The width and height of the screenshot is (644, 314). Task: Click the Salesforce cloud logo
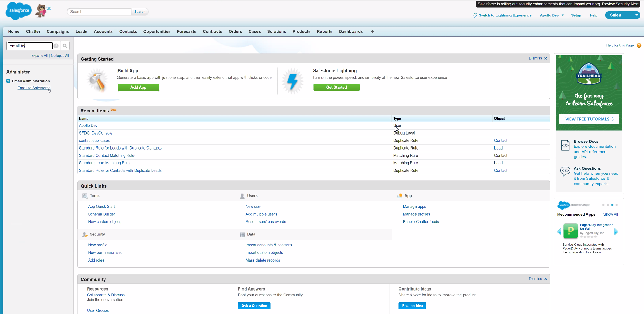click(19, 11)
